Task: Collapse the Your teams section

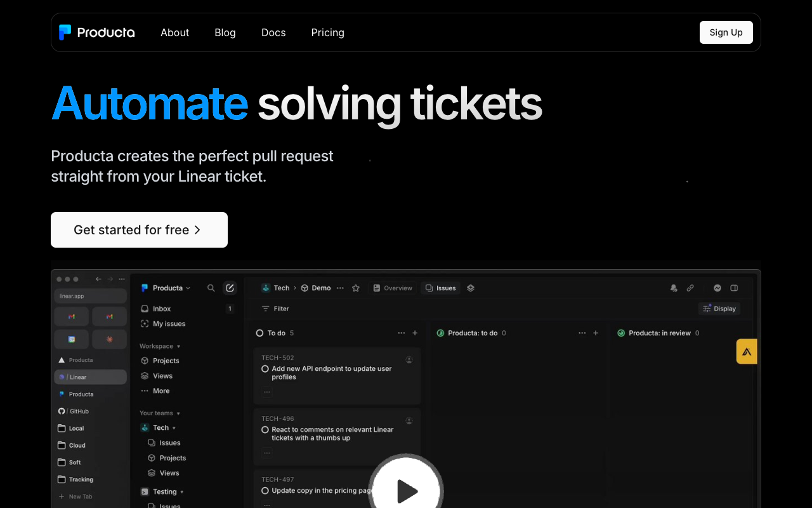Action: pyautogui.click(x=160, y=413)
